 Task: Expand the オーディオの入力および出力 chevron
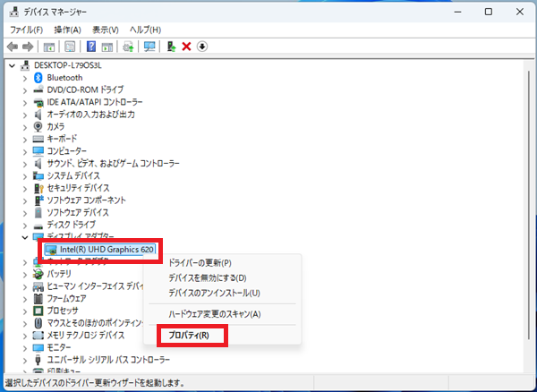[x=25, y=115]
